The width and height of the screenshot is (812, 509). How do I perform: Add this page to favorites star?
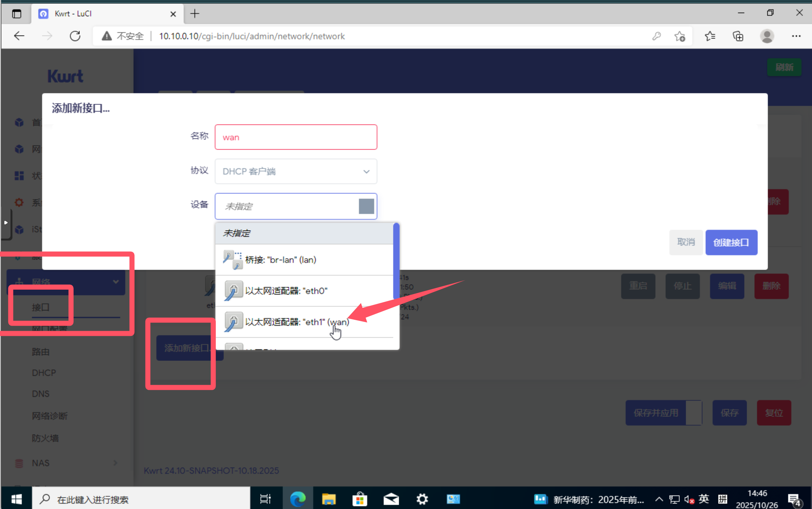click(x=680, y=36)
